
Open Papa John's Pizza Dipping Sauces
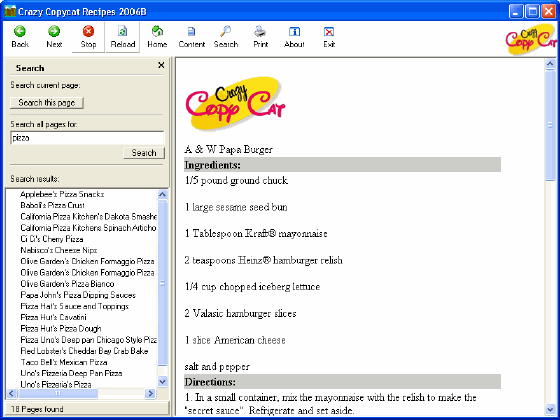pos(78,295)
